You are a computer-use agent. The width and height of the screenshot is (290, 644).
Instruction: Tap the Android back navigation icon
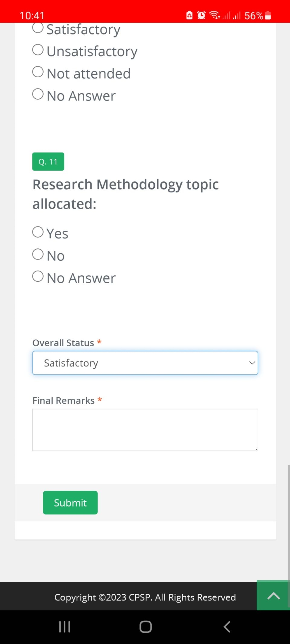(227, 627)
